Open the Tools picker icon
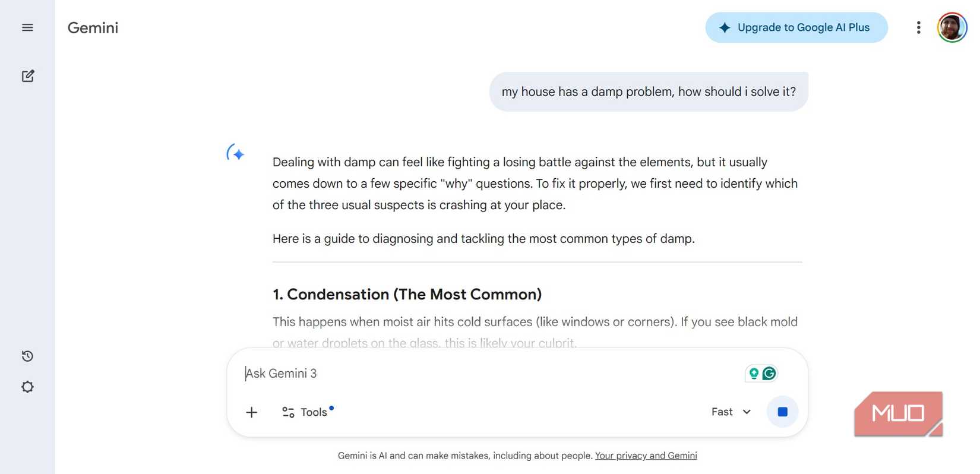The width and height of the screenshot is (980, 474). [287, 412]
